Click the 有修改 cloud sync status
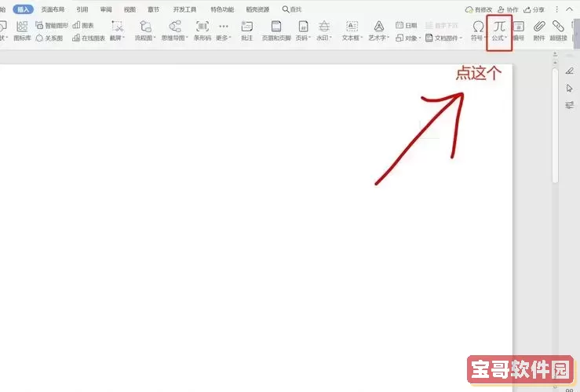Screen dimensions: 580x392 (479, 9)
